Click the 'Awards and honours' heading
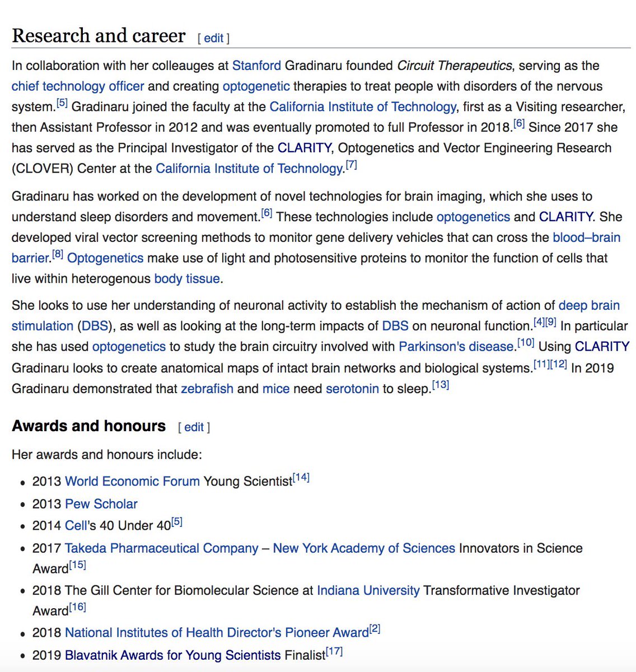Viewport: 636px width, 672px height. (x=89, y=426)
